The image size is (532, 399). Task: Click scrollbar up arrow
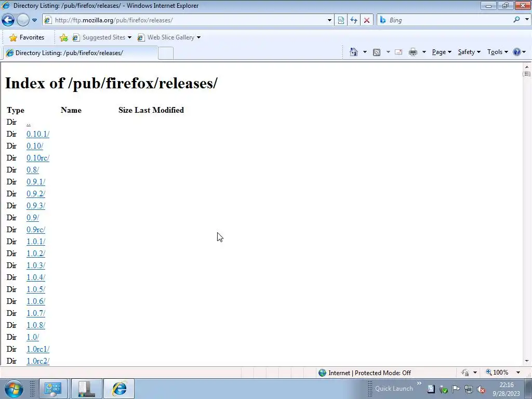click(527, 67)
